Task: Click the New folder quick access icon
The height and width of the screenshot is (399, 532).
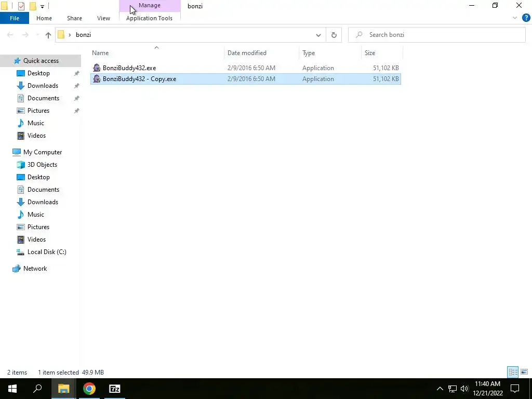Action: point(33,6)
